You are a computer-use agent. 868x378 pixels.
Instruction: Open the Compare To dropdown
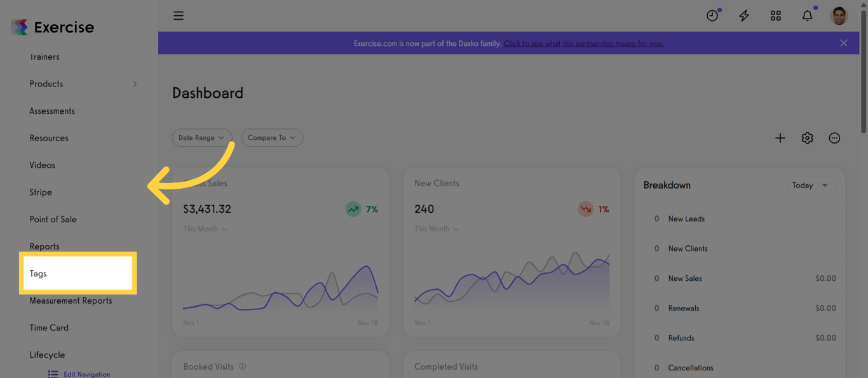[x=272, y=138]
